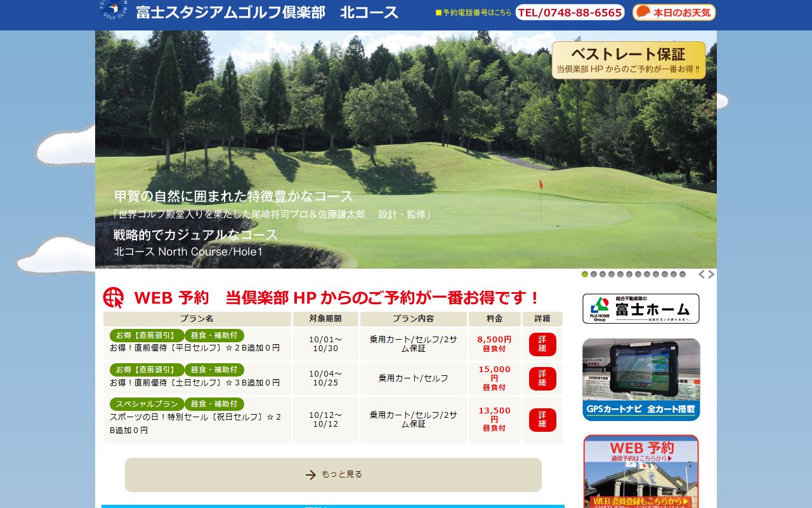Screen dimensions: 812x508
Task: Click the site title 富士スタジアムゴルフ倶楽部 北コース
Action: (x=267, y=12)
